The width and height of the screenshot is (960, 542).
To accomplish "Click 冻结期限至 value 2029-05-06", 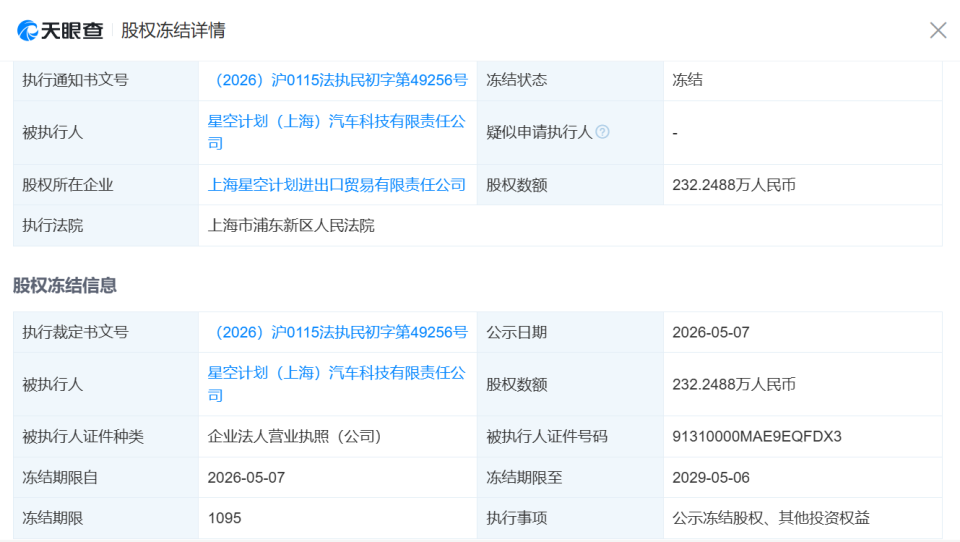I will click(711, 478).
